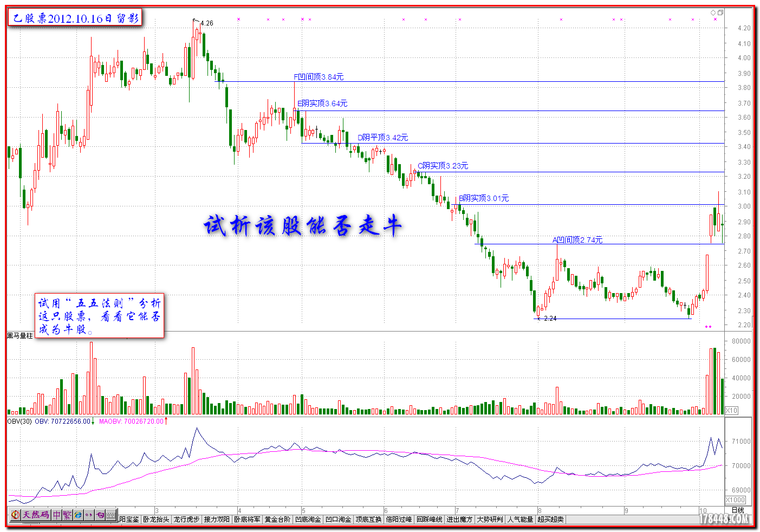Screen dimensions: 760x532
Task: Click the 日线 daily period button
Action: [738, 510]
